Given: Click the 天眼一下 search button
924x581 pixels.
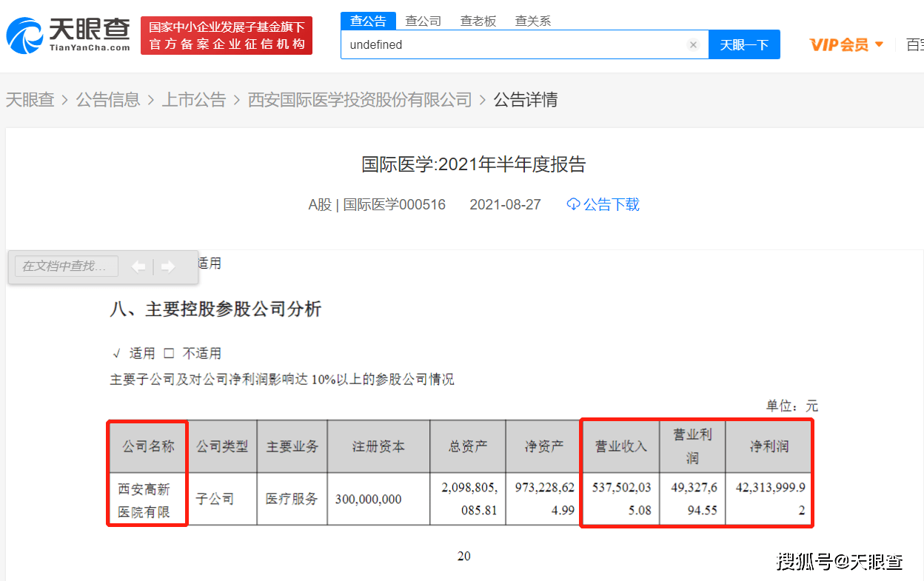Looking at the screenshot, I should click(x=744, y=44).
